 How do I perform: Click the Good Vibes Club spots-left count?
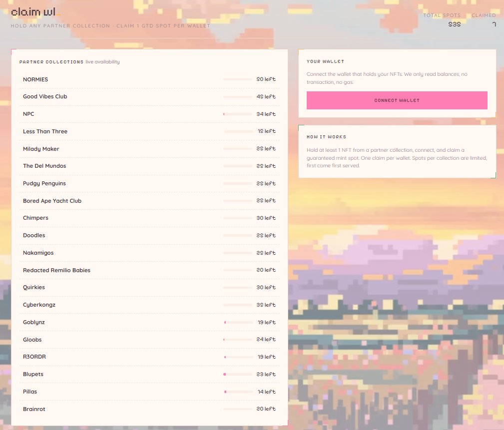point(266,96)
